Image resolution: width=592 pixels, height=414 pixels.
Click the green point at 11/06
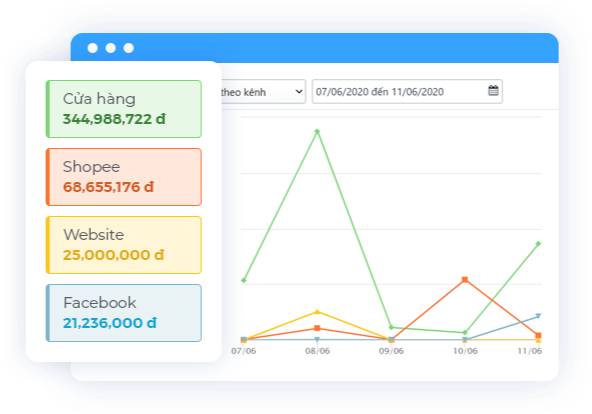pyautogui.click(x=538, y=244)
